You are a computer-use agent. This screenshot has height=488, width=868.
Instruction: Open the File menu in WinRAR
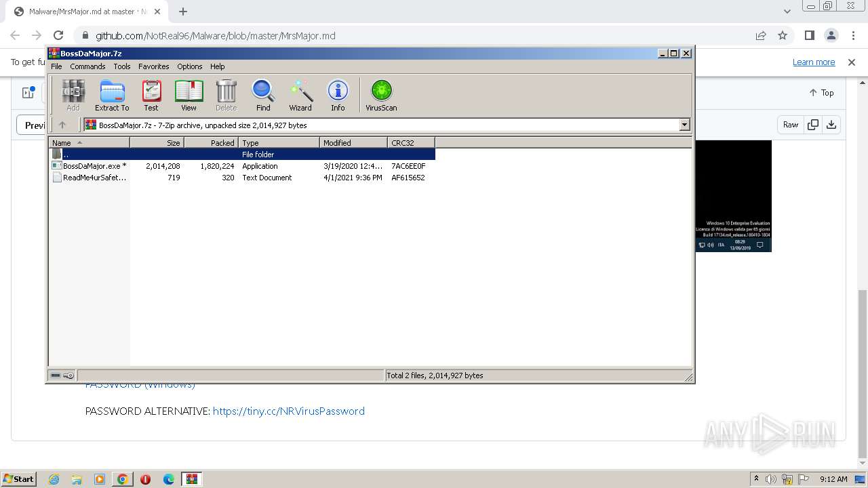click(x=56, y=66)
